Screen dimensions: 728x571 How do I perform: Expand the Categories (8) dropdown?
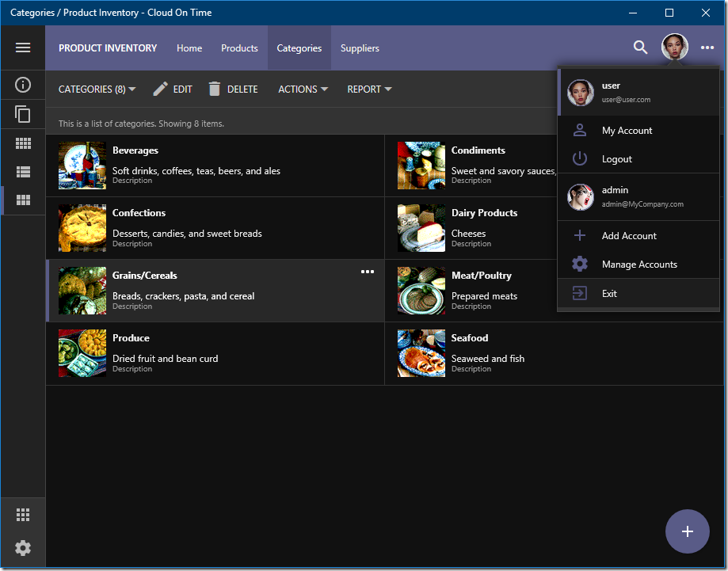coord(97,89)
